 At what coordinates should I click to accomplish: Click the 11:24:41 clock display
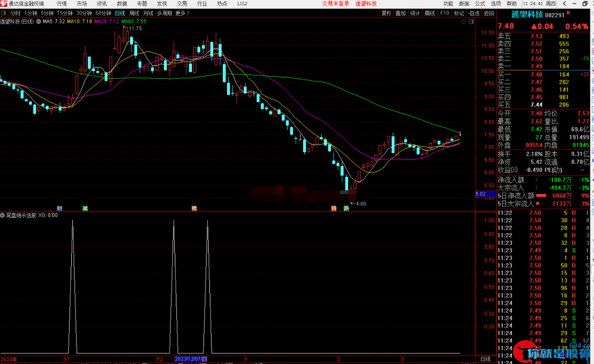[533, 3]
